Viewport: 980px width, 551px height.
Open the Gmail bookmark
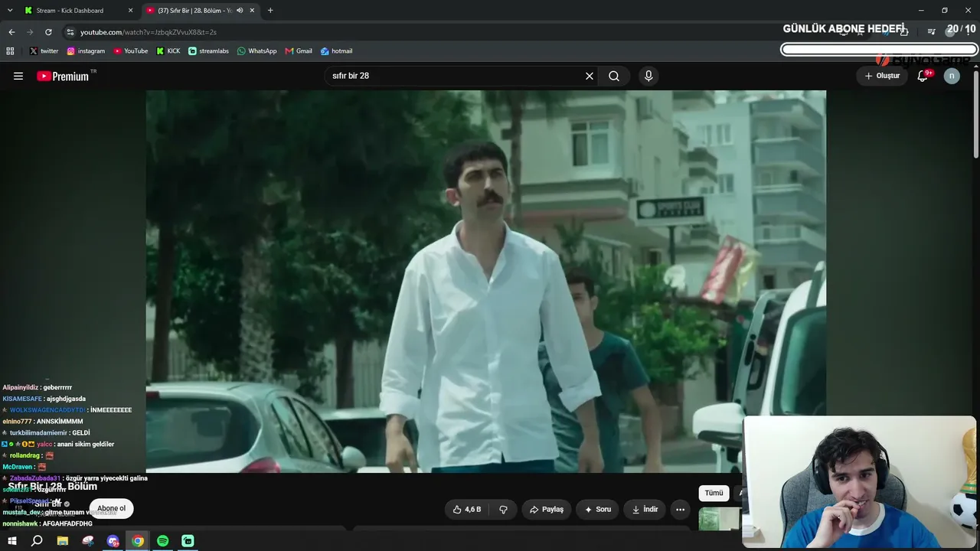[299, 51]
